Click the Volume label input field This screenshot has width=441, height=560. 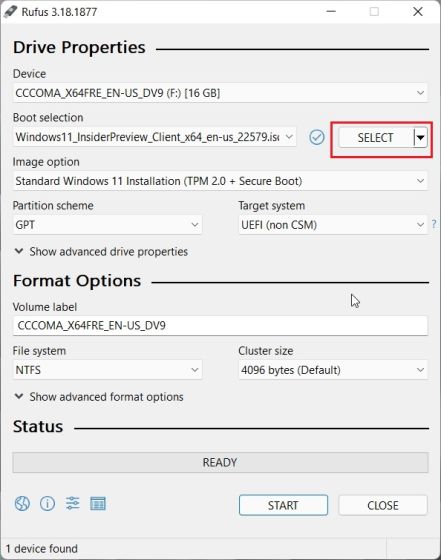220,325
